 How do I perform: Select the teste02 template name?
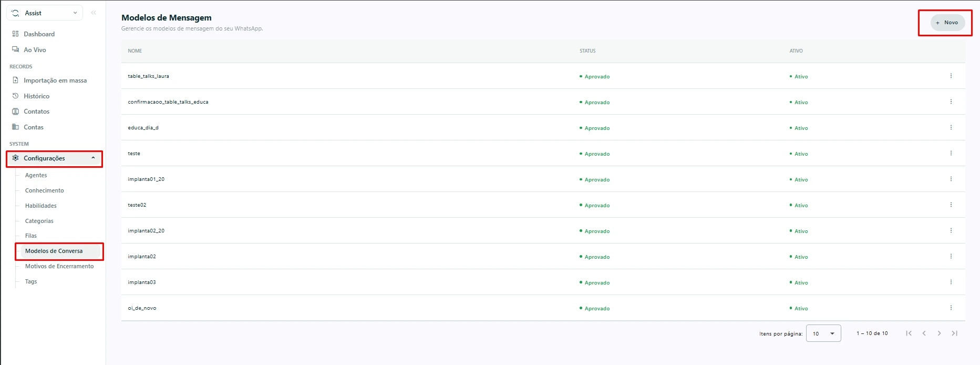tap(137, 205)
